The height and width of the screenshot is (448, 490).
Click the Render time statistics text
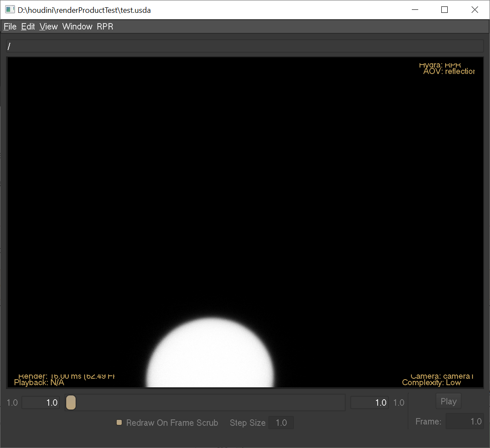coord(66,376)
